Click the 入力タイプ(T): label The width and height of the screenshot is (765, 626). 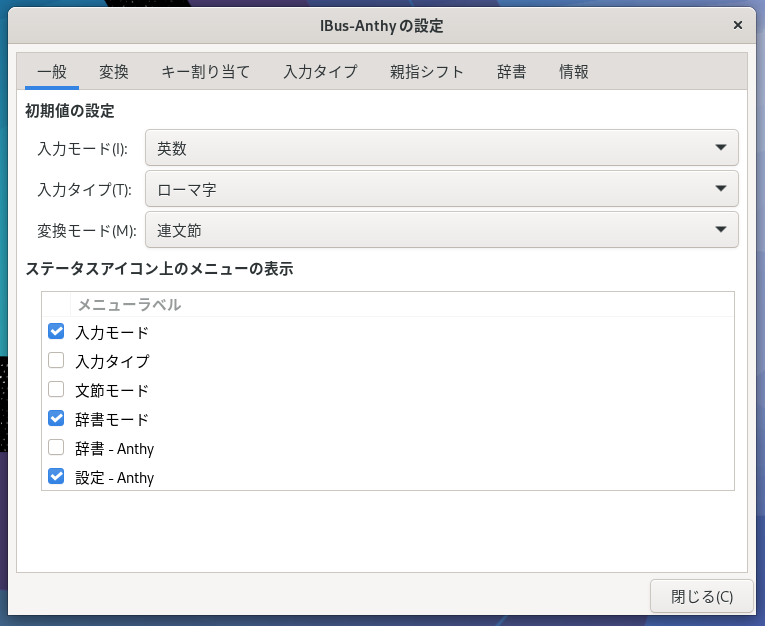coord(84,189)
